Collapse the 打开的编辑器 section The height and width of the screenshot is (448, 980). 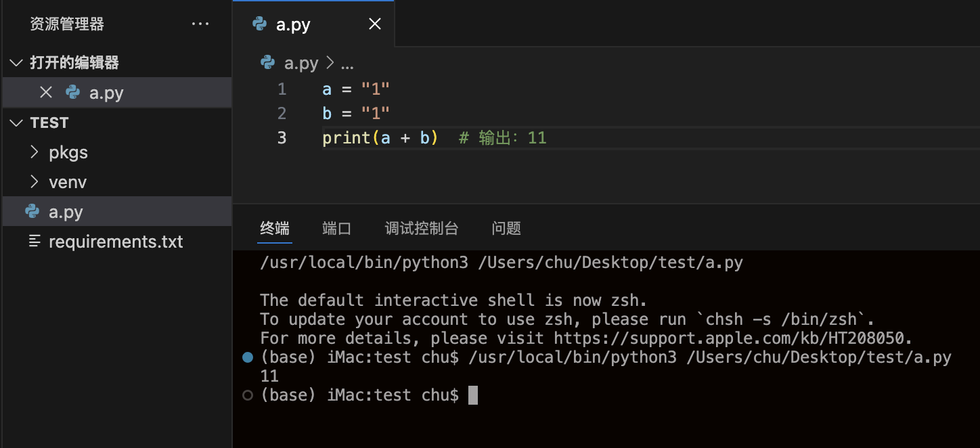pos(16,63)
